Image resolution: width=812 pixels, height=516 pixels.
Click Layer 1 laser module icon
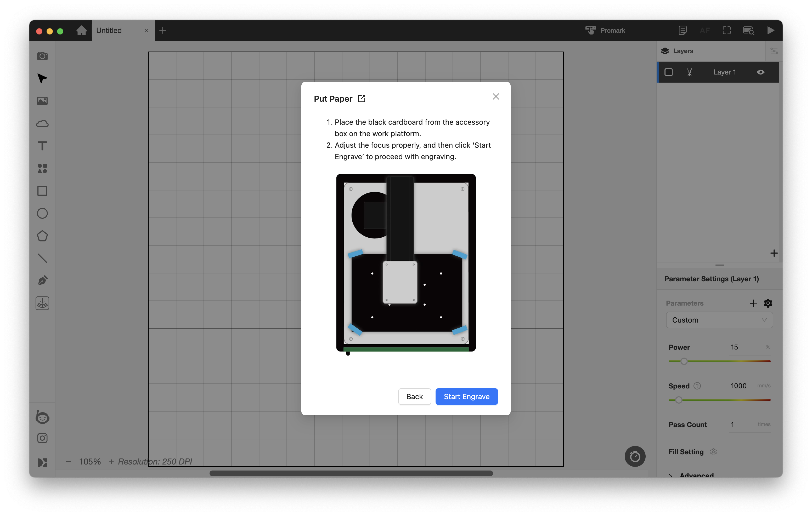click(690, 72)
